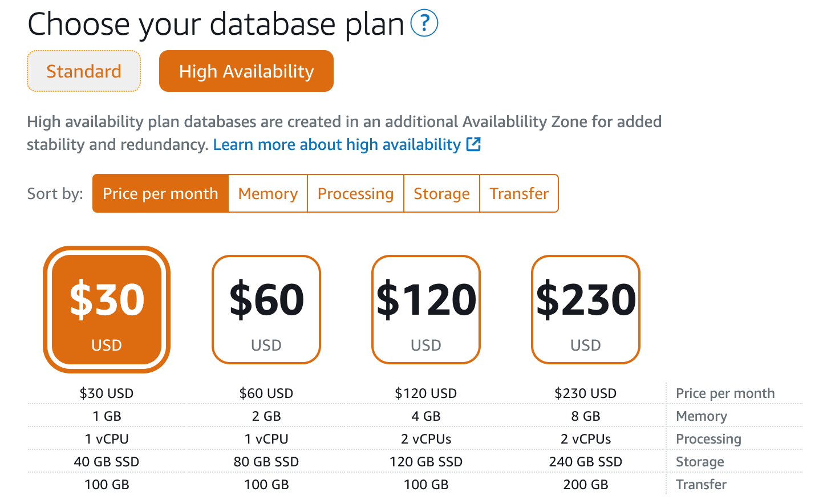Choose the $30 USD plan card
The width and height of the screenshot is (819, 504).
click(x=107, y=309)
